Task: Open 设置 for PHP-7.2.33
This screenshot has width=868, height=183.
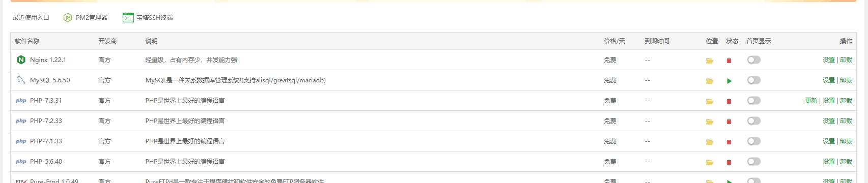Action: click(828, 121)
